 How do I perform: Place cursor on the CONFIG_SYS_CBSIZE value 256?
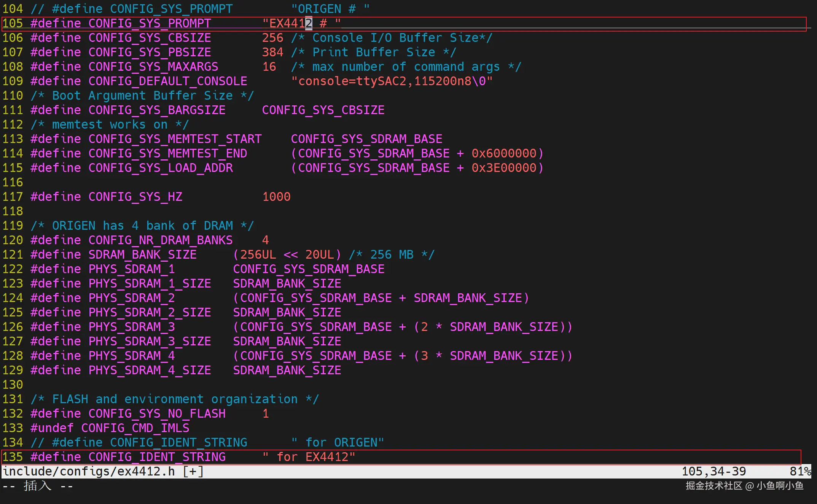tap(272, 38)
